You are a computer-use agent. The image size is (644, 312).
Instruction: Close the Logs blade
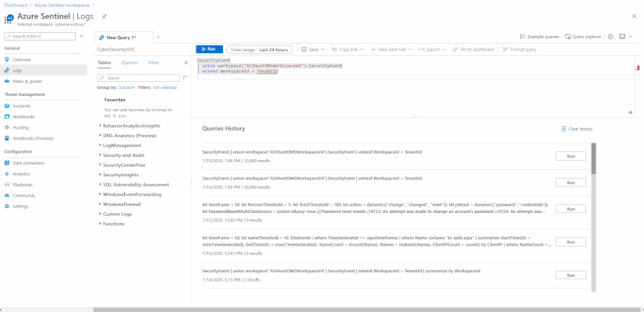634,16
